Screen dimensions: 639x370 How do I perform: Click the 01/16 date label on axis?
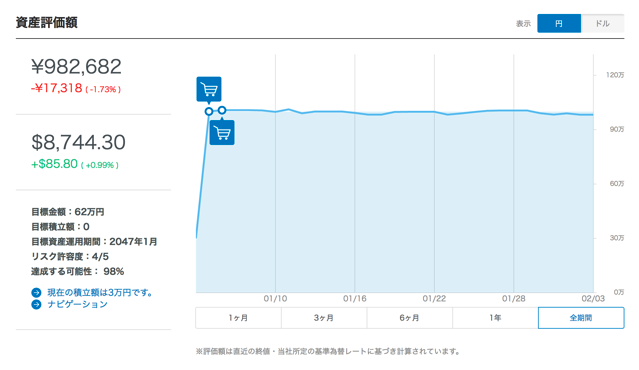pos(355,299)
